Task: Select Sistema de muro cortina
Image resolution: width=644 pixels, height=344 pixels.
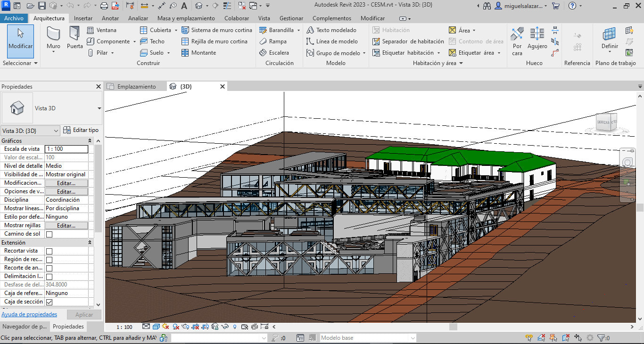Action: point(217,30)
